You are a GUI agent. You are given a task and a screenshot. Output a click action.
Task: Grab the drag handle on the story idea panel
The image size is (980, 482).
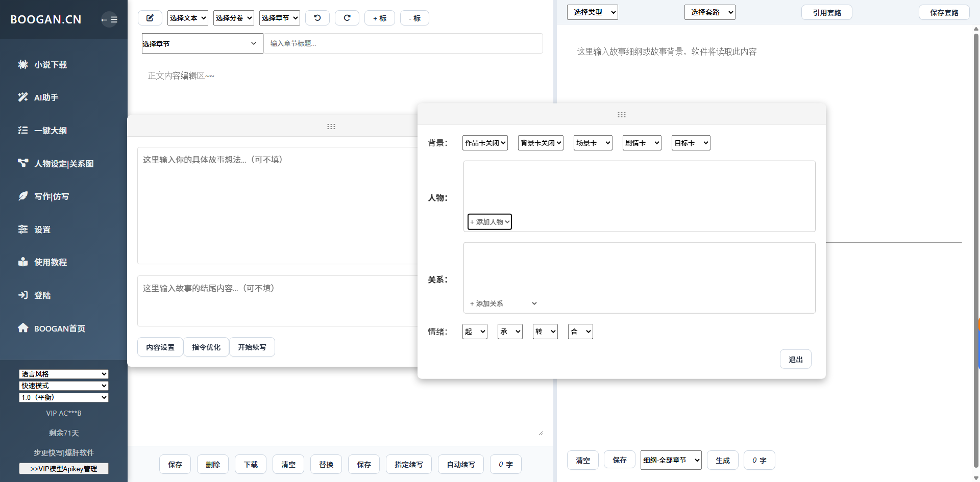click(331, 126)
